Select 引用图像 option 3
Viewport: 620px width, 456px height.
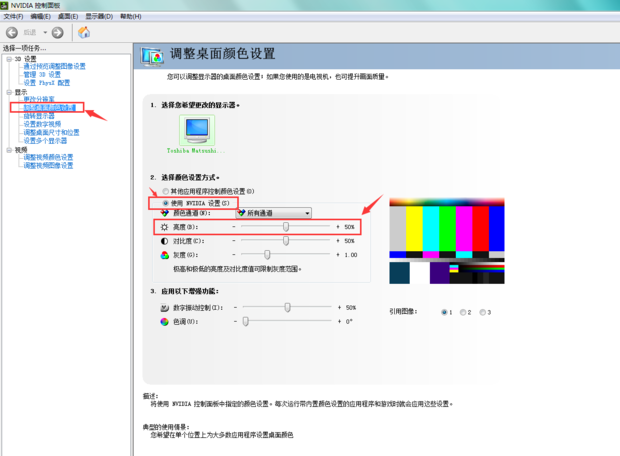482,312
